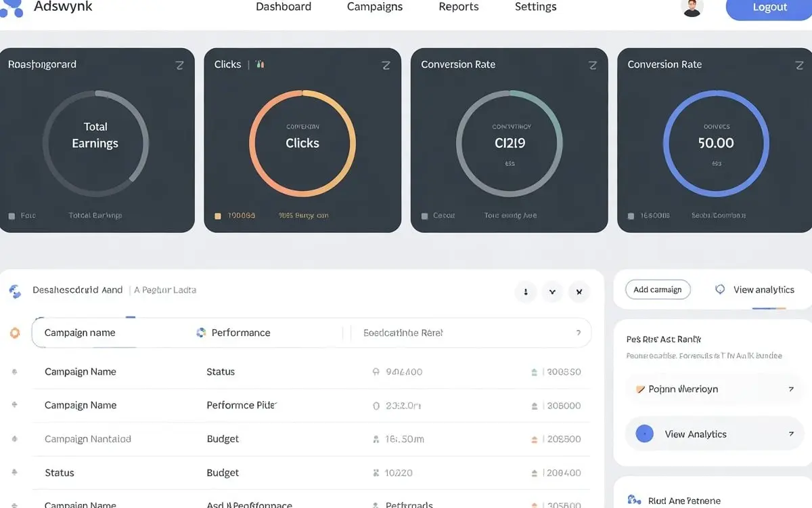
Task: Click expand icon on Roasfongorard card
Action: 179,65
